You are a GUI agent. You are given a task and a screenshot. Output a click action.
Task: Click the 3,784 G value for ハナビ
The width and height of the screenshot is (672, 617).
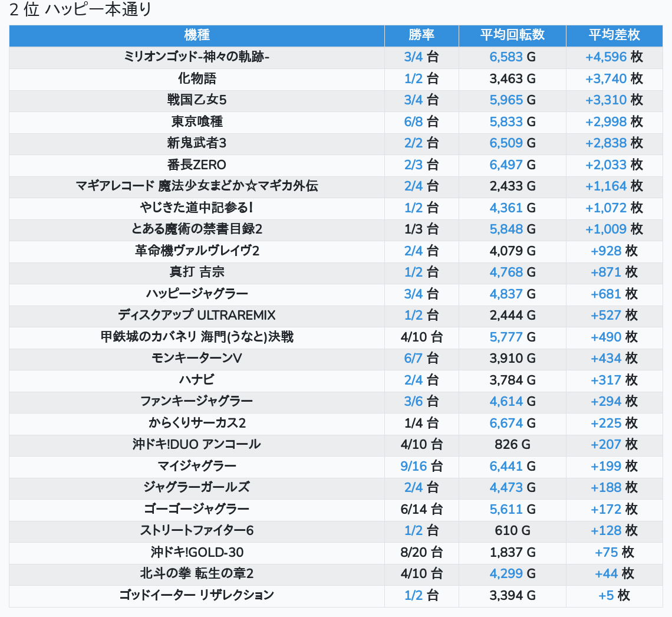tap(512, 380)
